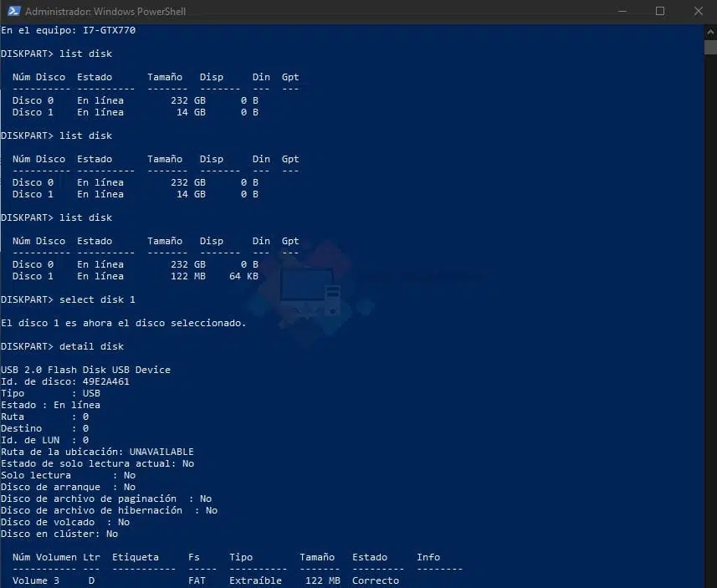This screenshot has height=588, width=717.
Task: Click 'Disco de archivo de hibernación' line
Action: (110, 510)
